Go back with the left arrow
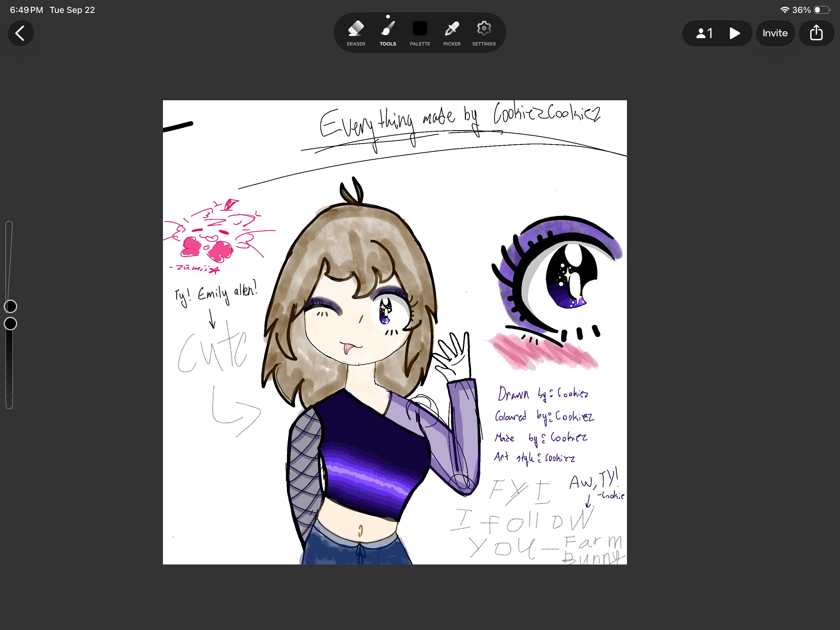 (21, 33)
